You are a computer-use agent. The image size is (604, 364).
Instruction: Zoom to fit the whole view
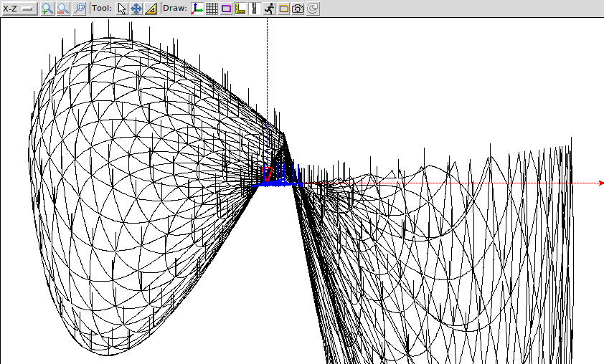pyautogui.click(x=80, y=9)
